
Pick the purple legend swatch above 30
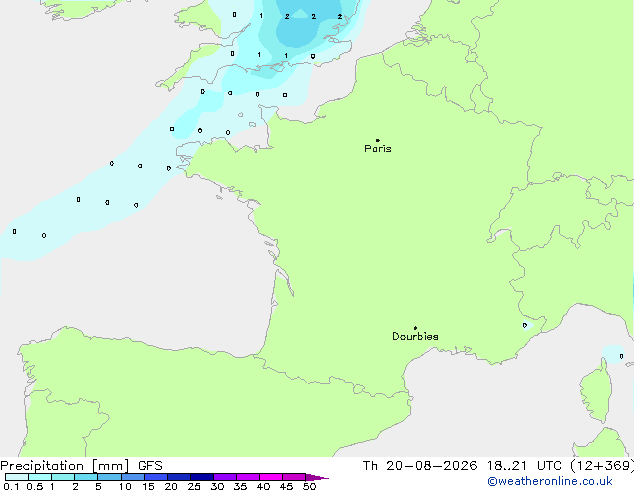(x=225, y=477)
